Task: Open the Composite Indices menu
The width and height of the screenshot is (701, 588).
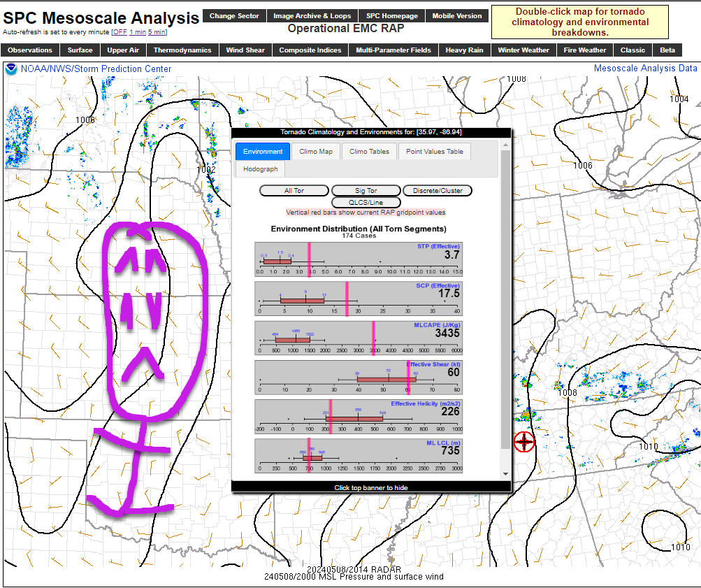Action: tap(310, 50)
